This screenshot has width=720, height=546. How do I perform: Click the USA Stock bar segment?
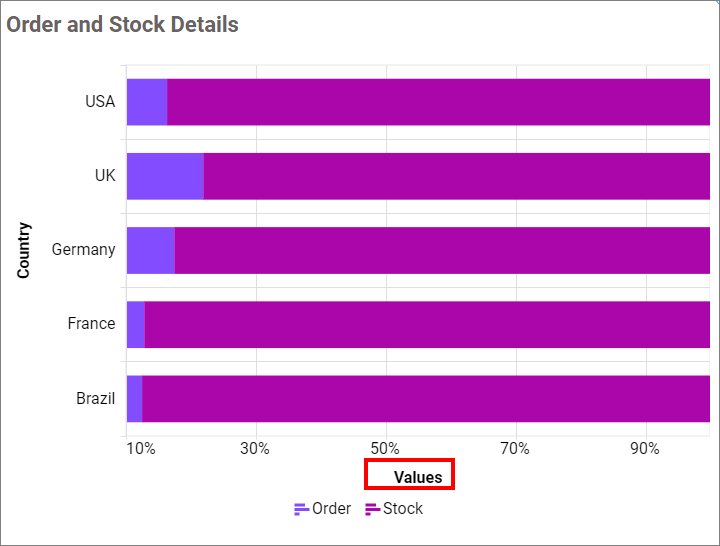coord(438,101)
